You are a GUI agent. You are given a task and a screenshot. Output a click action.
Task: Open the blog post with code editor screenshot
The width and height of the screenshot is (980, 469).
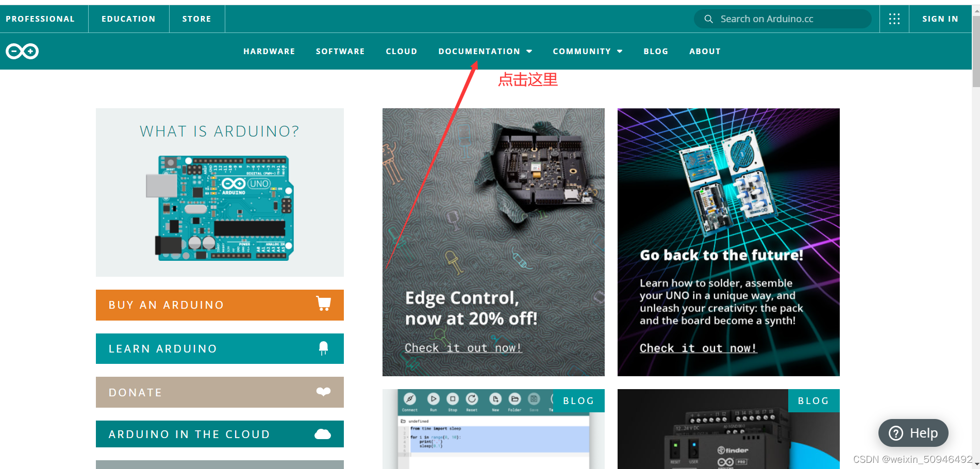[x=493, y=429]
